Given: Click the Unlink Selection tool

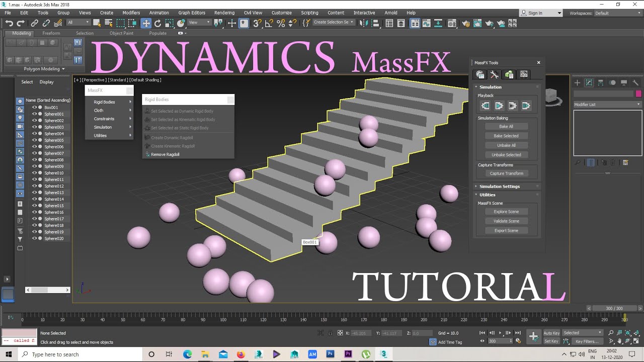Looking at the screenshot, I should tap(46, 23).
